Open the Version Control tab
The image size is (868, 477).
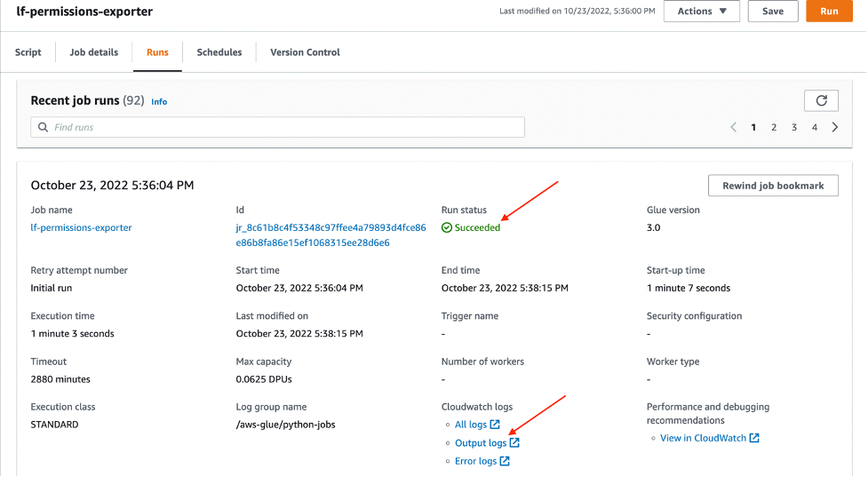(305, 52)
